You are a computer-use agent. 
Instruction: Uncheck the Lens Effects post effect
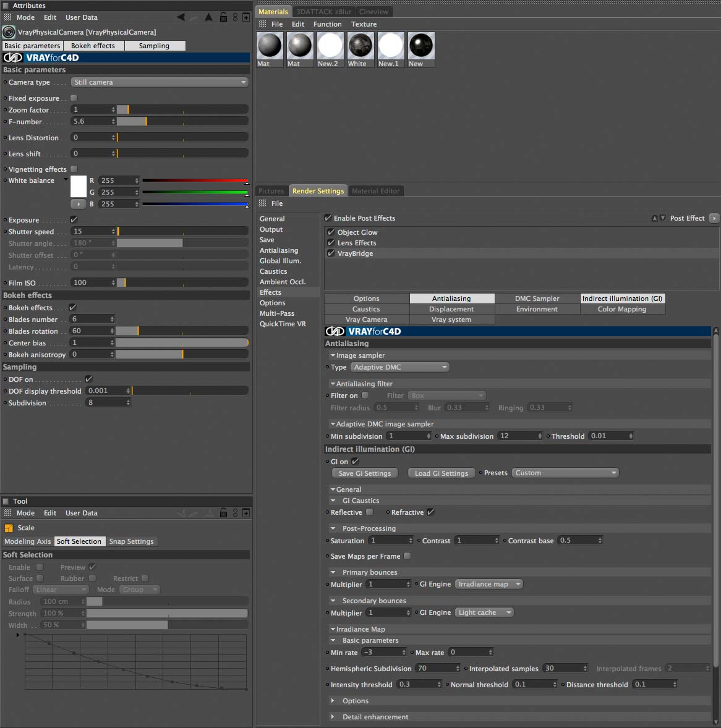(x=331, y=243)
